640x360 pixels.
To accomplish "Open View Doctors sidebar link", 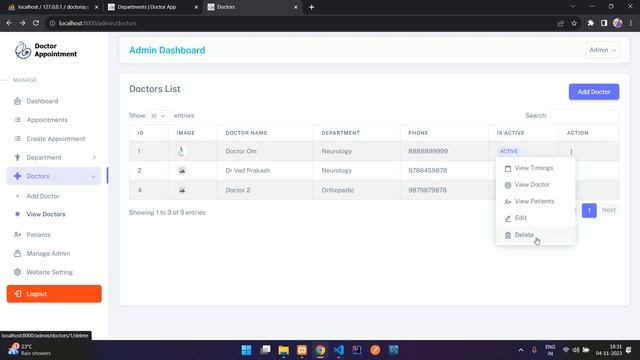I will [46, 214].
